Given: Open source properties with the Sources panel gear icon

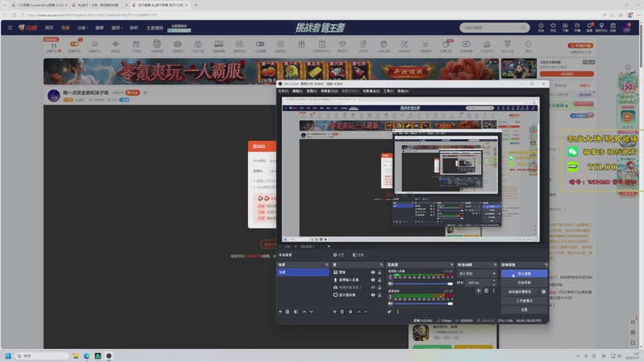Looking at the screenshot, I should (x=350, y=312).
